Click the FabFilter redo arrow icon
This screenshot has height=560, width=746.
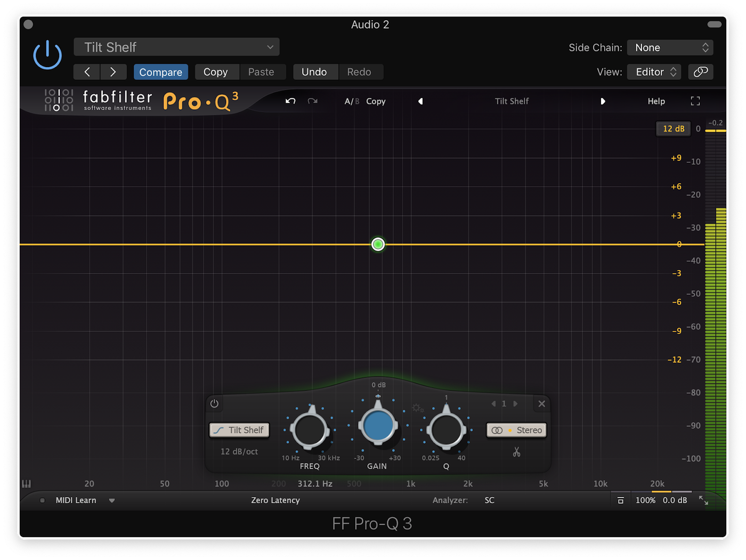coord(313,101)
